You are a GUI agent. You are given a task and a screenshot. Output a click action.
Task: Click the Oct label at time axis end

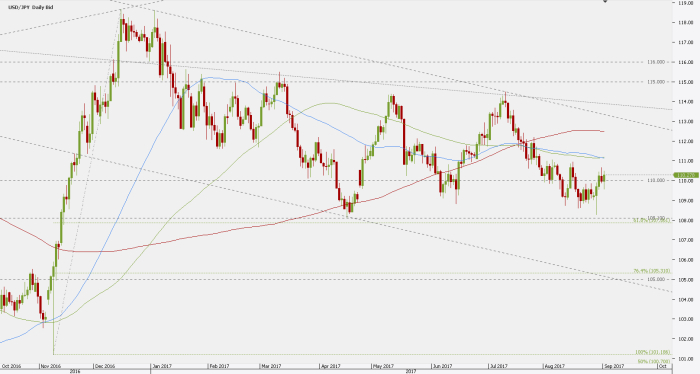(663, 366)
